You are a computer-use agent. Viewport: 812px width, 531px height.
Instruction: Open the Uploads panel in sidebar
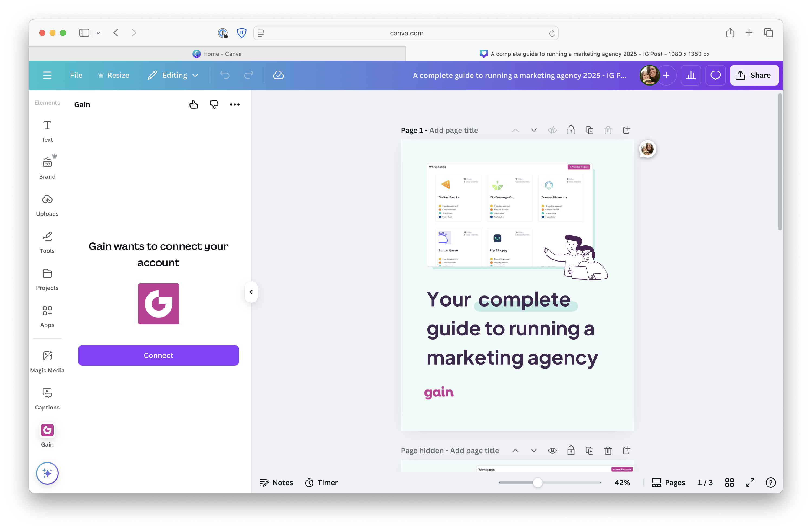click(47, 205)
